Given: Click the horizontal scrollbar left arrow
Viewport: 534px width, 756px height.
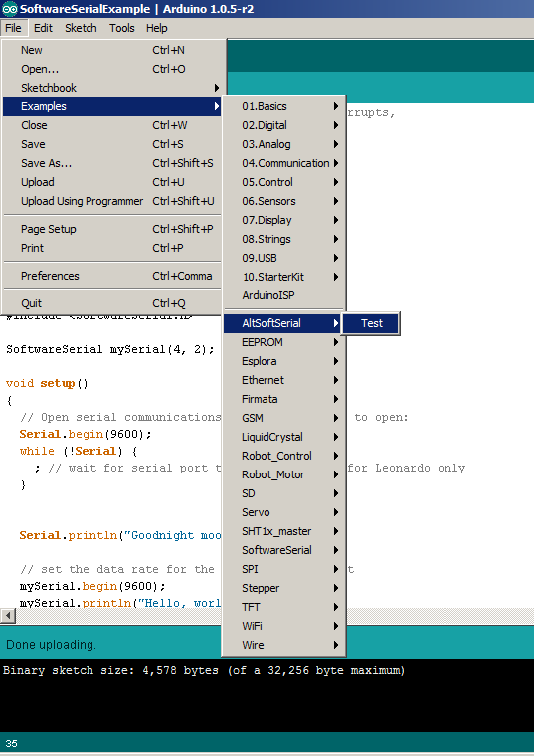Looking at the screenshot, I should pyautogui.click(x=8, y=615).
